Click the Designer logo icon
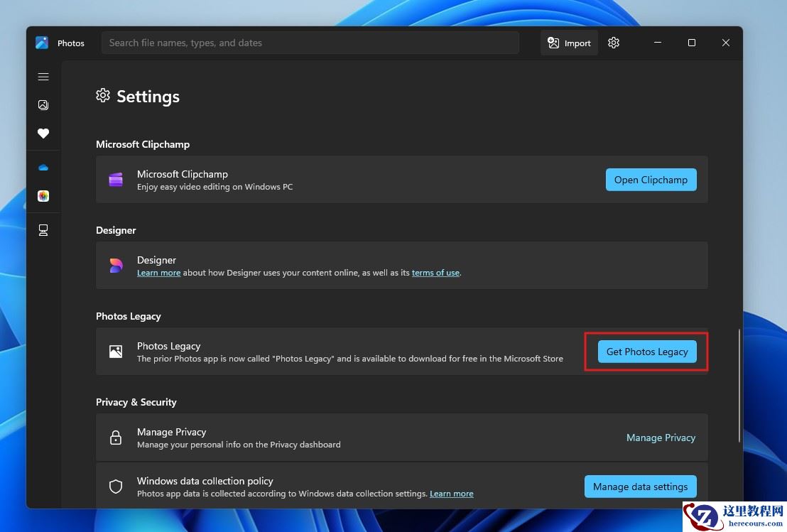This screenshot has width=787, height=532. point(116,266)
